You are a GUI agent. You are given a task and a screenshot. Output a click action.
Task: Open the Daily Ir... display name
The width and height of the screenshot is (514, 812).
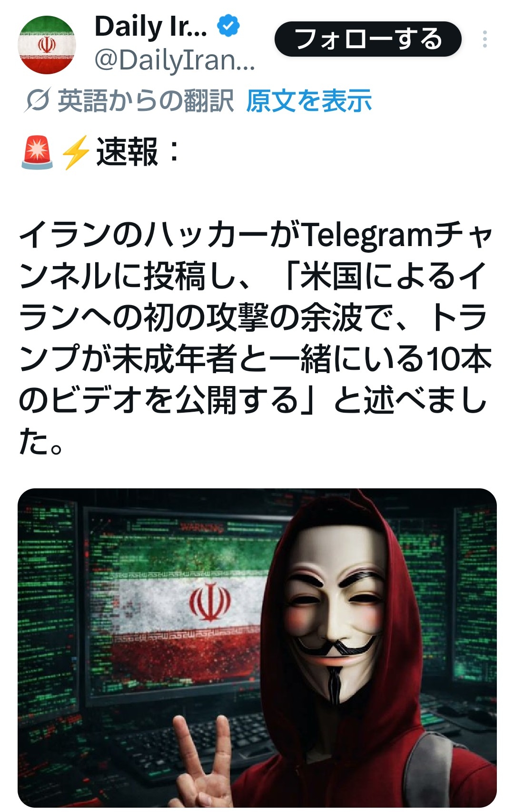(151, 27)
